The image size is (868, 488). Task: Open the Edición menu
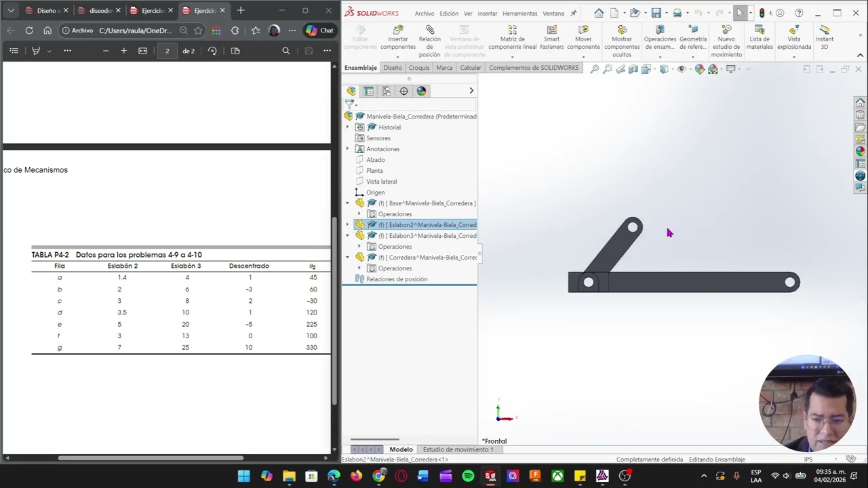tap(449, 14)
